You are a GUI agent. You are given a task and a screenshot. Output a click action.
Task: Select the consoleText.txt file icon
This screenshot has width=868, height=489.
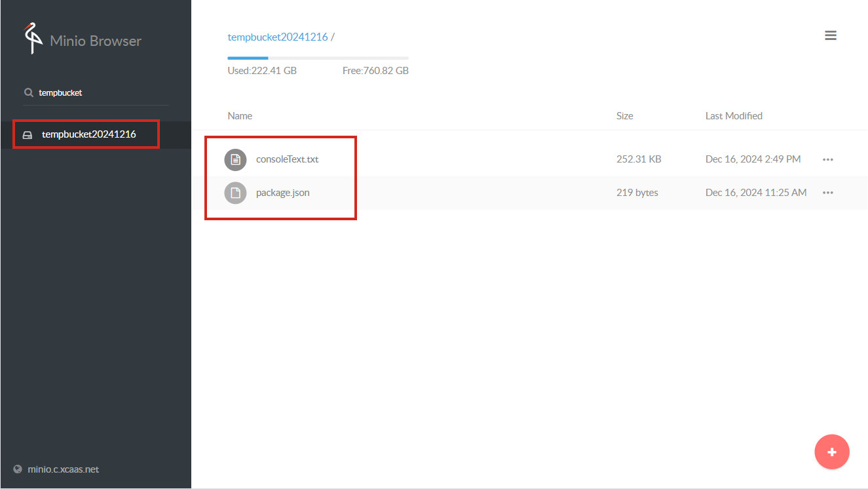[235, 159]
